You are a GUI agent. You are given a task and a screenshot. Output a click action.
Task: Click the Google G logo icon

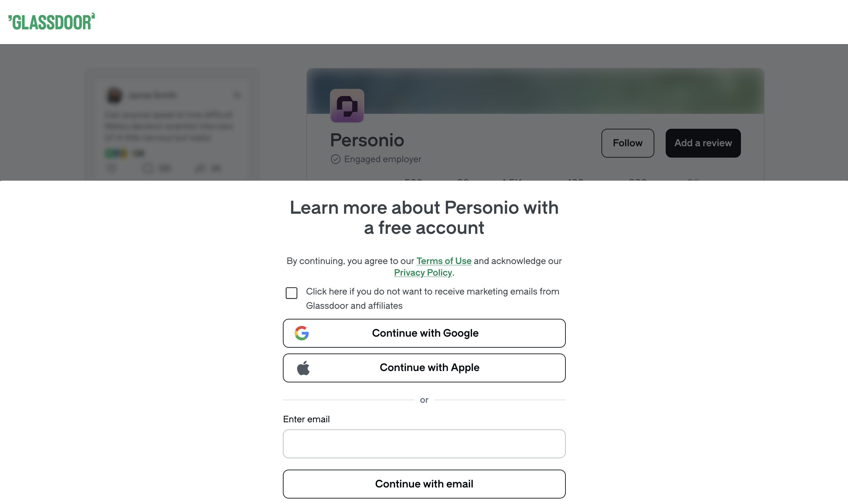coord(302,333)
